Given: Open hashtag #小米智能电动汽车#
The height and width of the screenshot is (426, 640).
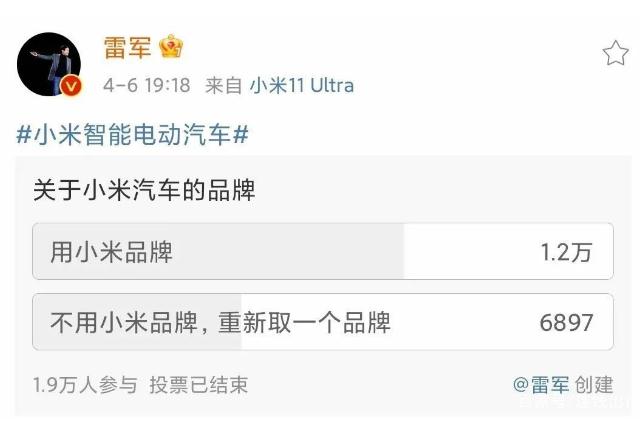Looking at the screenshot, I should click(132, 134).
